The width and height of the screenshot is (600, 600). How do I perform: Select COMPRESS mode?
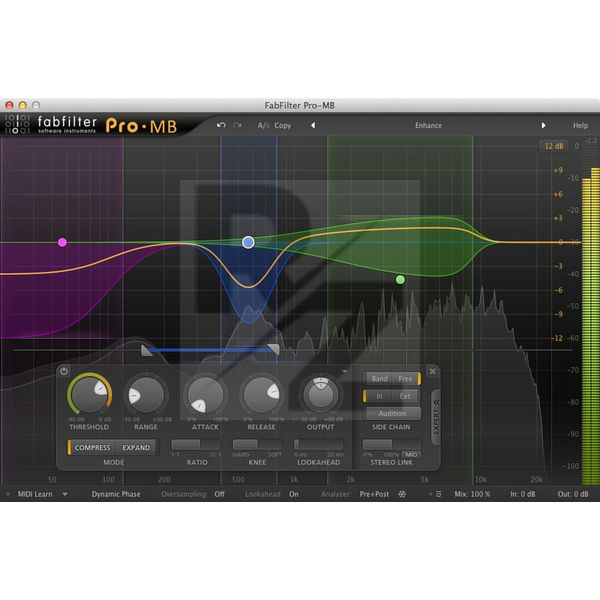click(92, 447)
